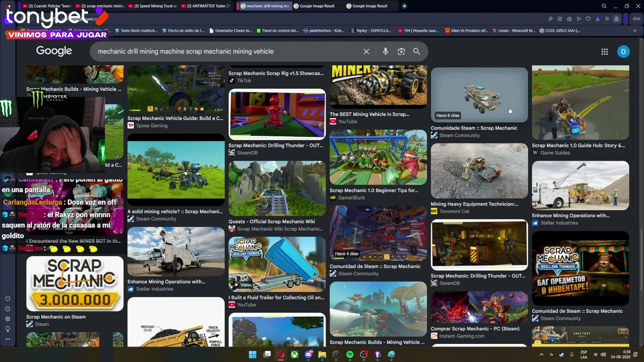Open the Google account avatar D
This screenshot has height=362, width=644.
point(623,51)
